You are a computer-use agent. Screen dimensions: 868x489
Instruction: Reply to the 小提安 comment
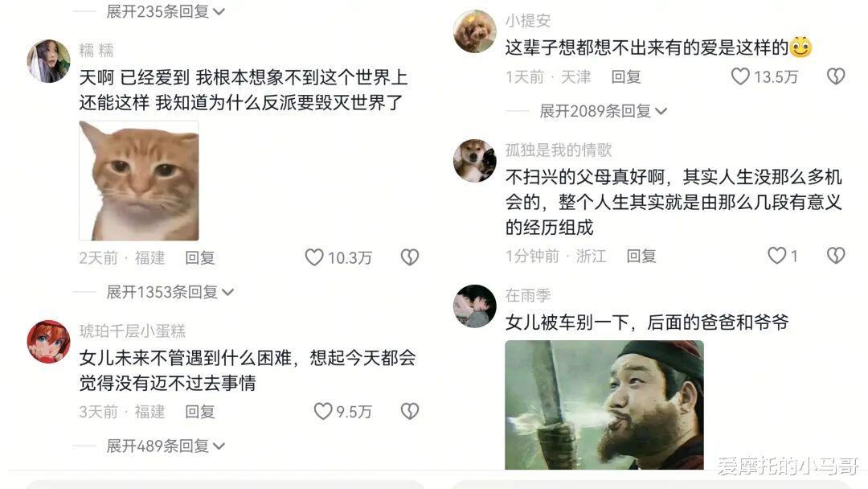click(626, 77)
